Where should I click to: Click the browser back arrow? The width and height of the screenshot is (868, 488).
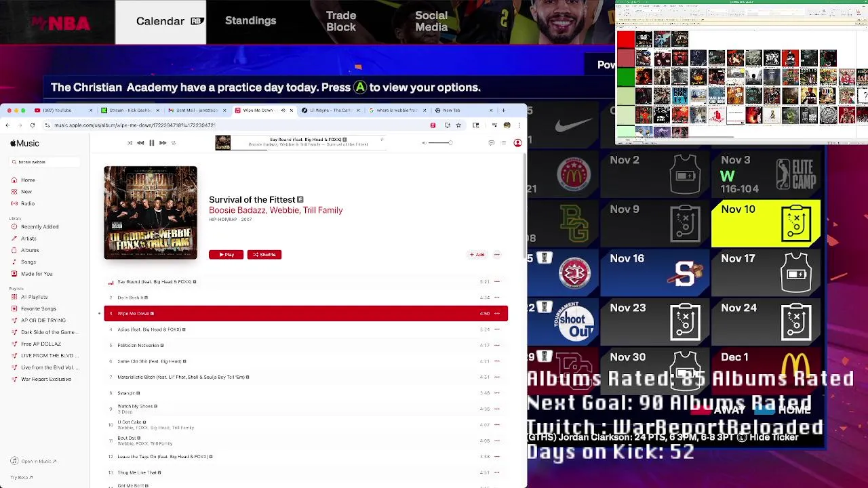(x=7, y=125)
